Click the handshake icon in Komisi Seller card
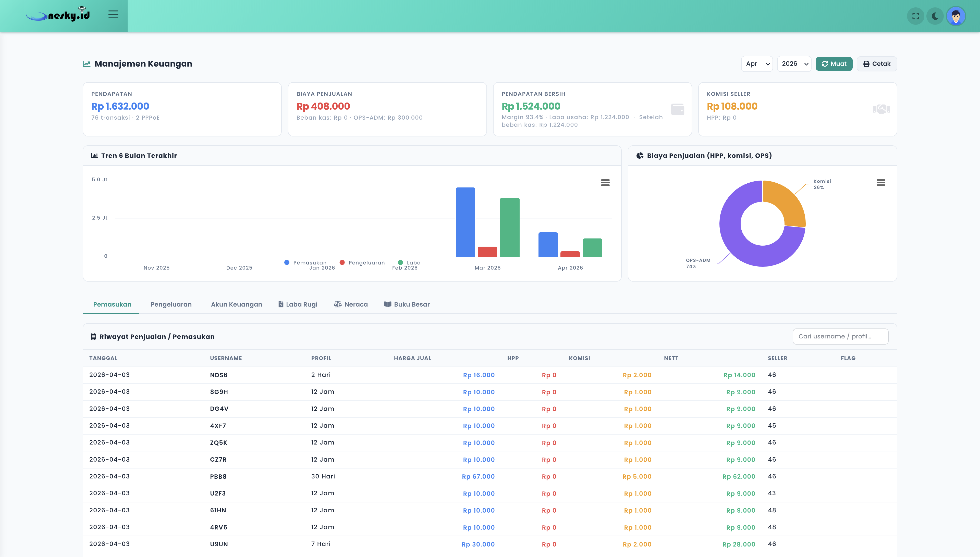980x557 pixels. pyautogui.click(x=881, y=109)
